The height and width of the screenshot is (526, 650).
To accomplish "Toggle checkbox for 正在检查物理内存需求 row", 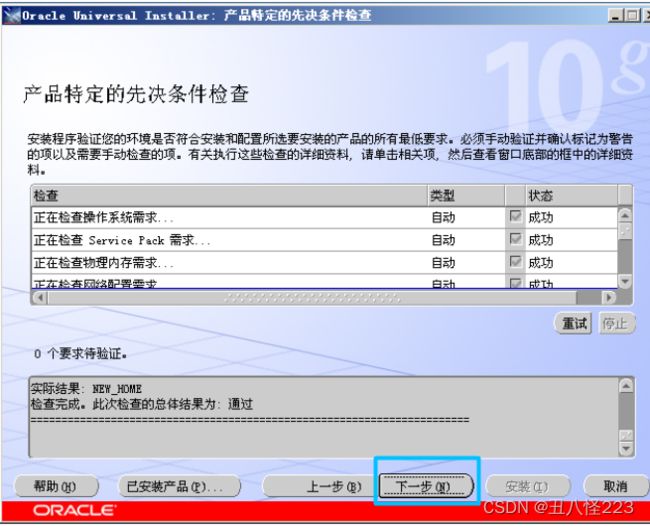I will point(515,262).
